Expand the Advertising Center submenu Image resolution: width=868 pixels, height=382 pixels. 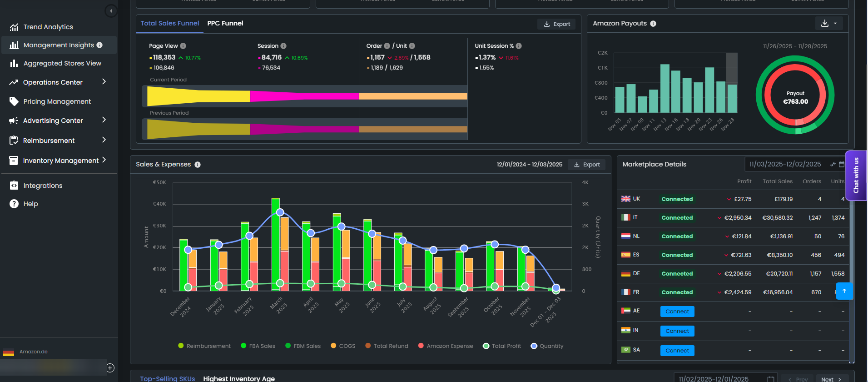tap(104, 120)
